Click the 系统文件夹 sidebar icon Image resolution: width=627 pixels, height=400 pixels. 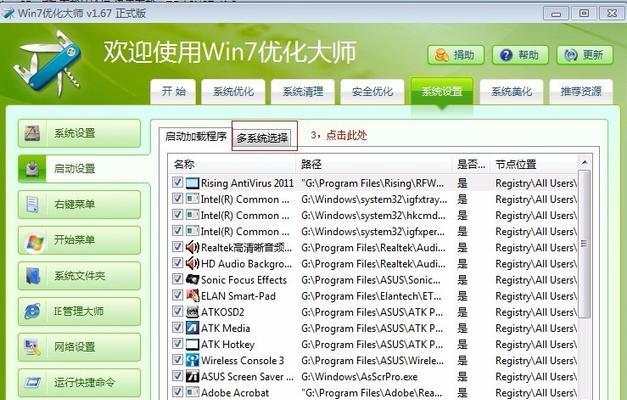[x=33, y=276]
